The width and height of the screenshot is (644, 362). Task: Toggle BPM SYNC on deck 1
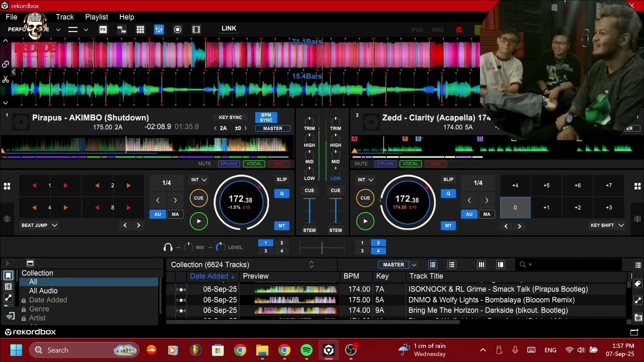266,118
